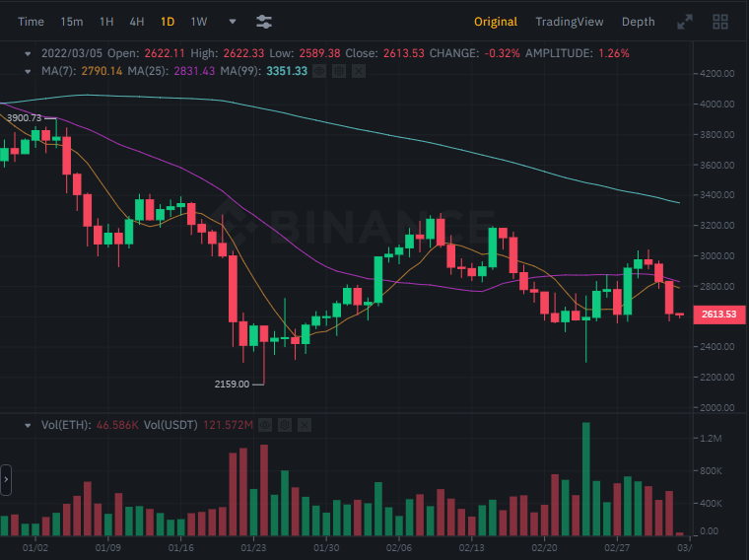Collapse the OHLC data row arrow

click(29, 53)
